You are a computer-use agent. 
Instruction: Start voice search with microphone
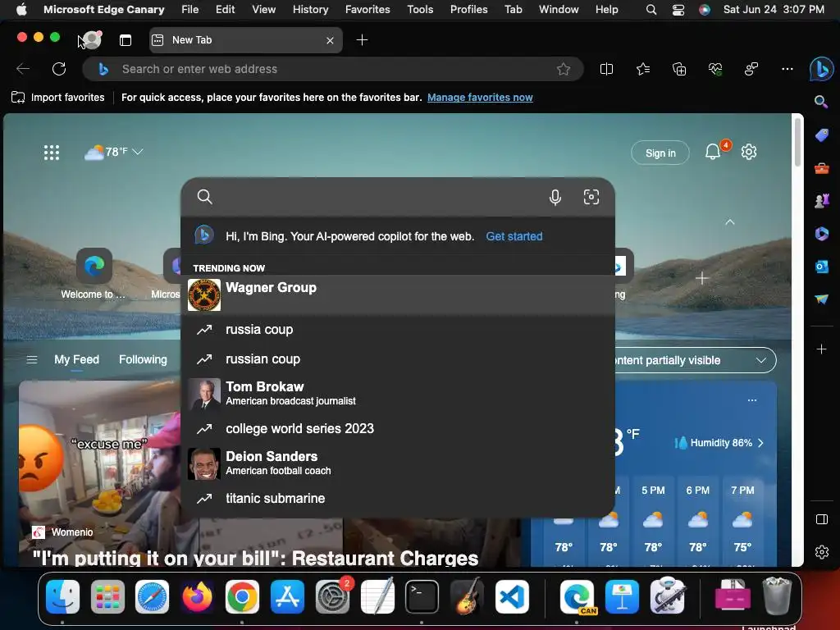tap(555, 197)
